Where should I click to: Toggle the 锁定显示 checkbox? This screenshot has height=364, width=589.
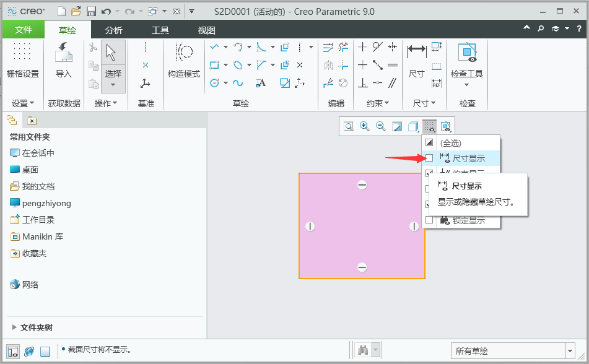[429, 220]
